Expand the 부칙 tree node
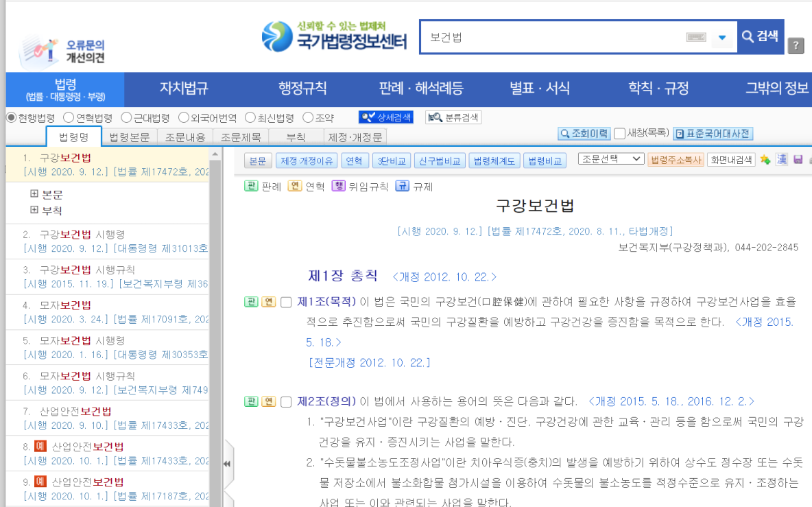Screen dimensions: 812x507 (x=34, y=210)
